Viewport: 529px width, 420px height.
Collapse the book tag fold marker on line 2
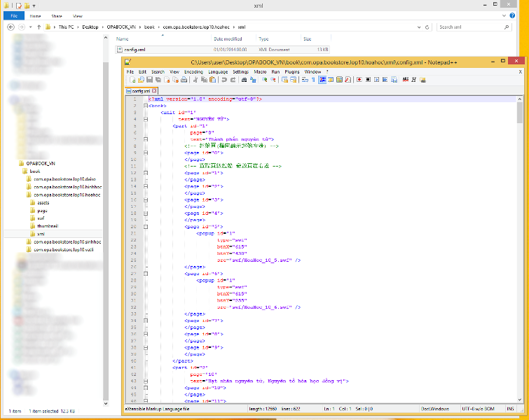tap(145, 106)
